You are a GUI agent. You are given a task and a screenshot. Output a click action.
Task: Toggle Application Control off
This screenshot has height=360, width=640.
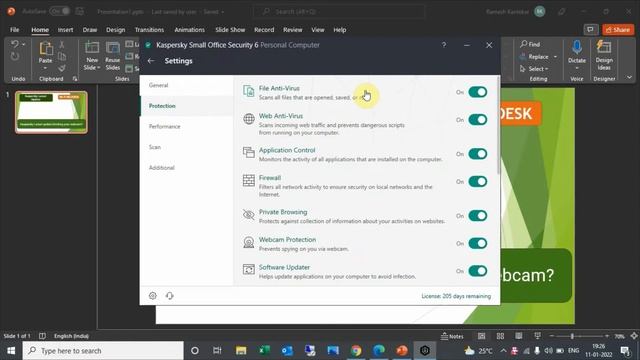(478, 154)
